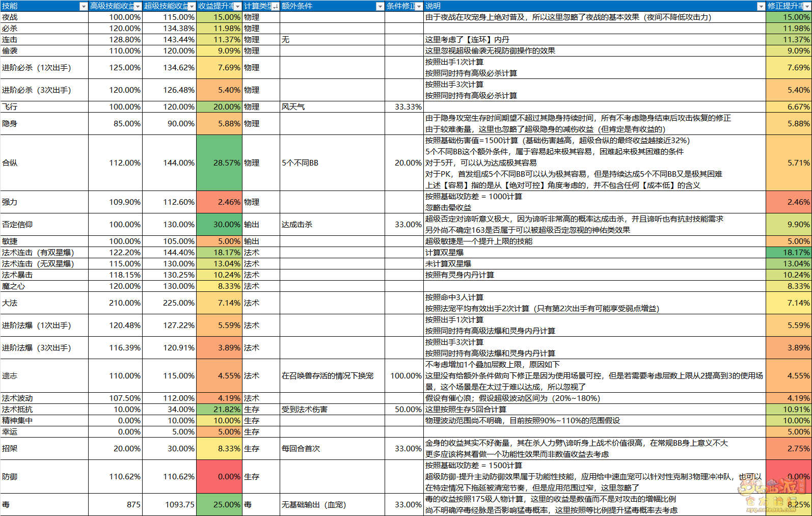
Task: Select the 说明 header cell
Action: click(594, 6)
